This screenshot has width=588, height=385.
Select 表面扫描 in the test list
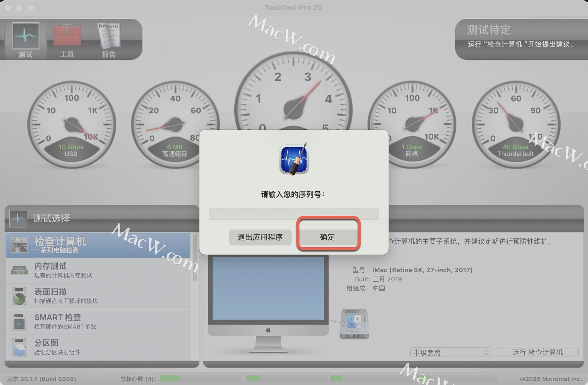pyautogui.click(x=98, y=296)
